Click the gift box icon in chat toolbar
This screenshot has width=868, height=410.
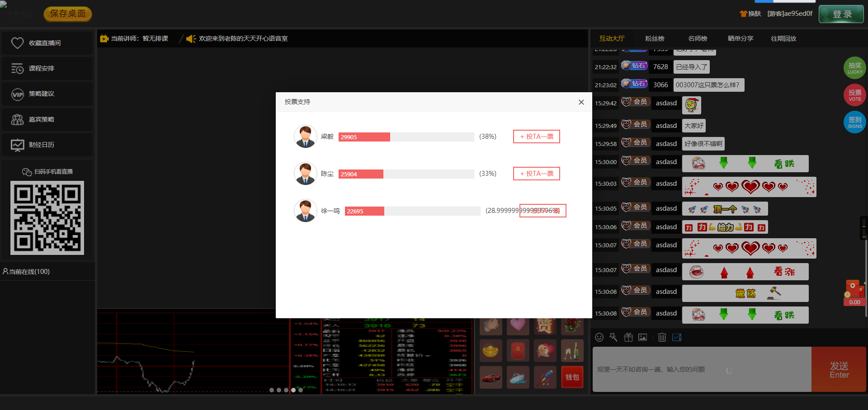[628, 337]
